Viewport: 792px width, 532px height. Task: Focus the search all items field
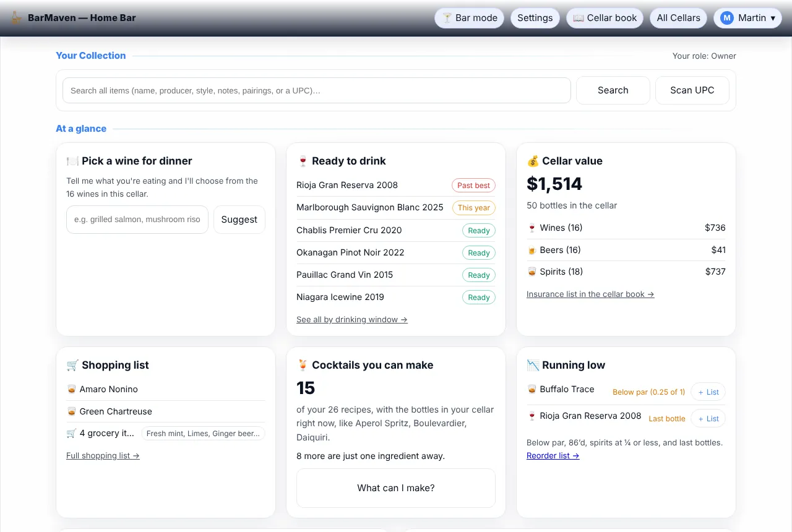click(x=317, y=90)
